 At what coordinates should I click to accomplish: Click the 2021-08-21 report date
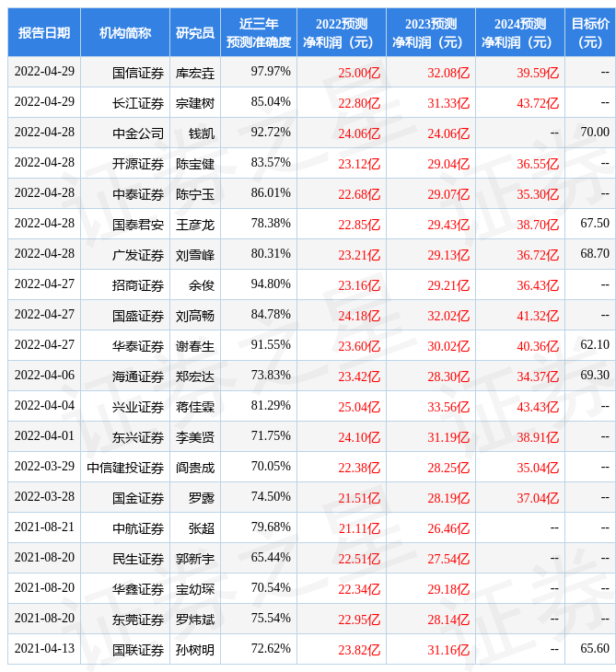pyautogui.click(x=44, y=527)
